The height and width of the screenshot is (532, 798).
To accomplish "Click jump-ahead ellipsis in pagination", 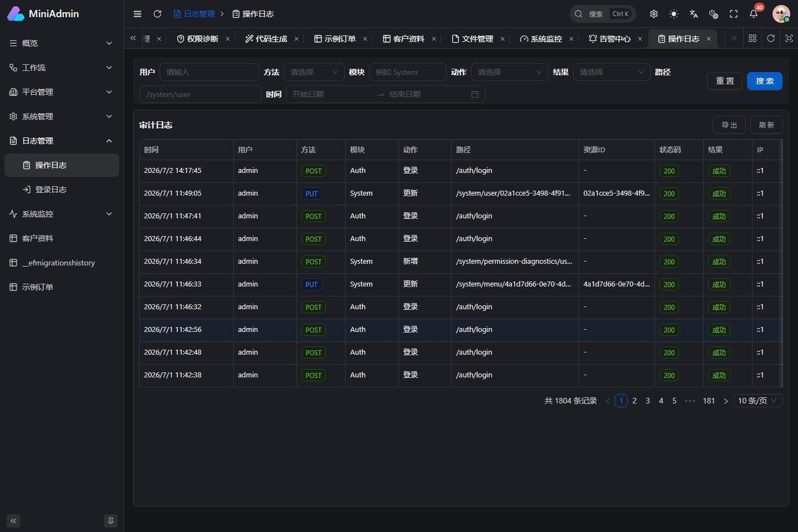I will pos(690,401).
